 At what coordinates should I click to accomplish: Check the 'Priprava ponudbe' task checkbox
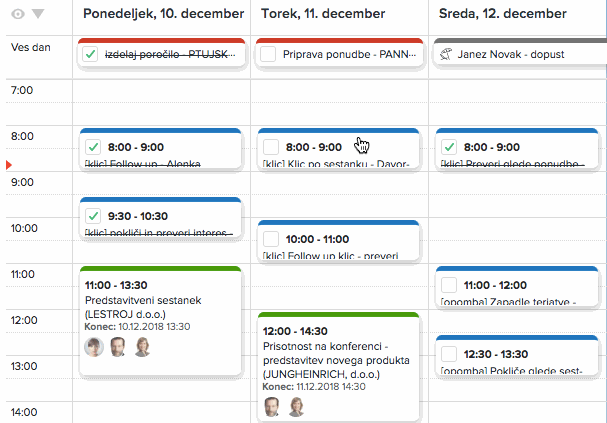pos(268,55)
